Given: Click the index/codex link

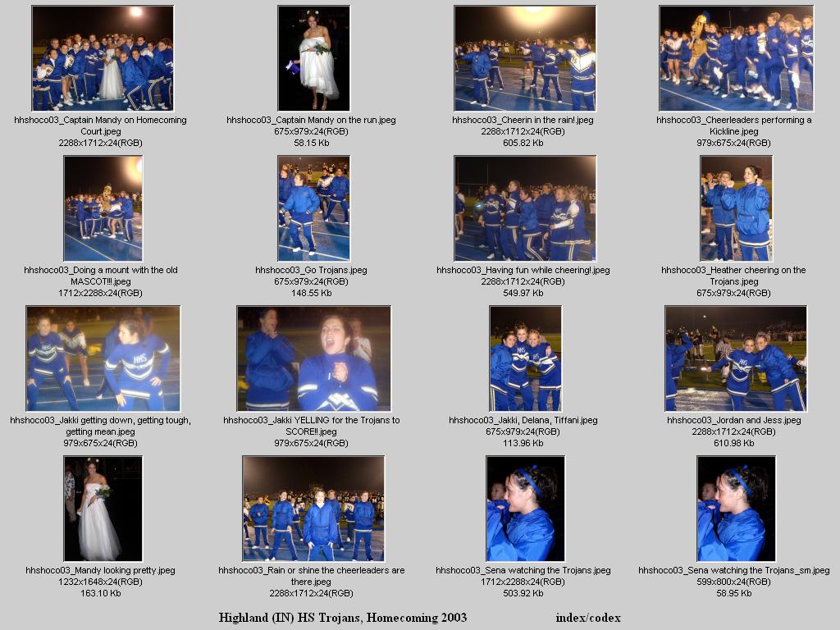Looking at the screenshot, I should coord(587,618).
